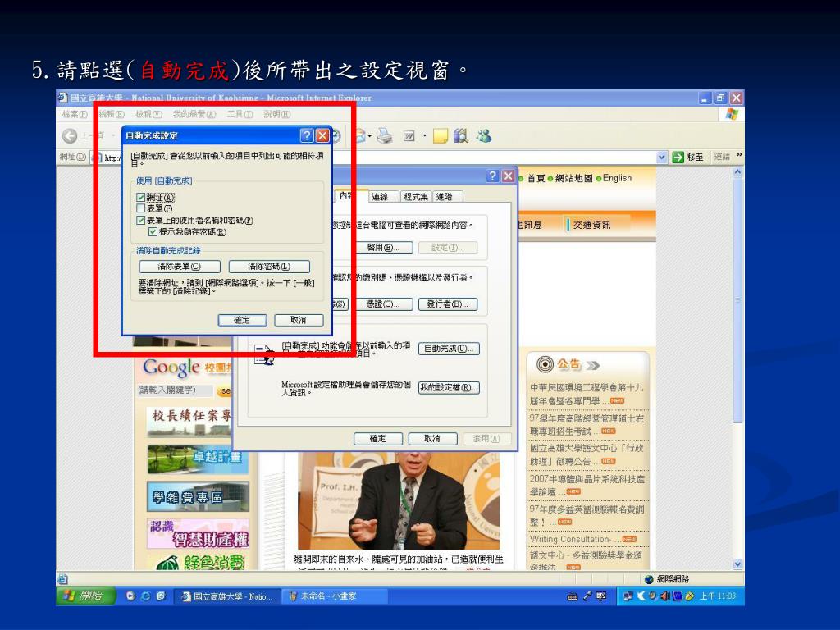This screenshot has width=840, height=630.
Task: Click the network computers tray icon
Action: tap(628, 596)
